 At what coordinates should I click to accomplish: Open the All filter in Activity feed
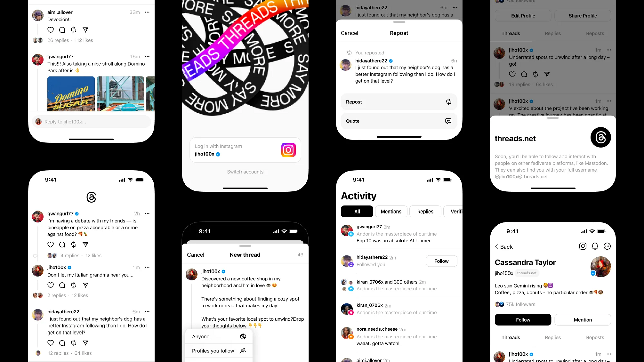click(x=357, y=211)
